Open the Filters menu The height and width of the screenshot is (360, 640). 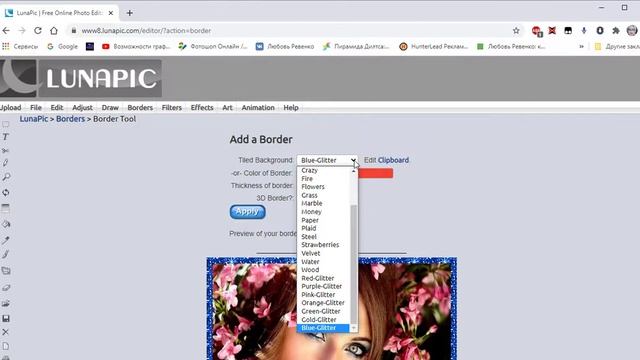tap(171, 108)
